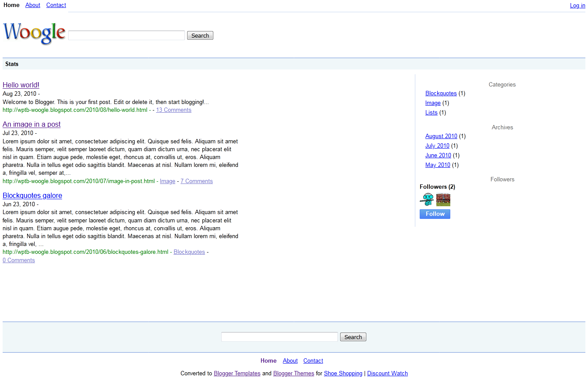Click the 'Jun 23, 2010' date text
The height and width of the screenshot is (381, 588).
click(19, 204)
